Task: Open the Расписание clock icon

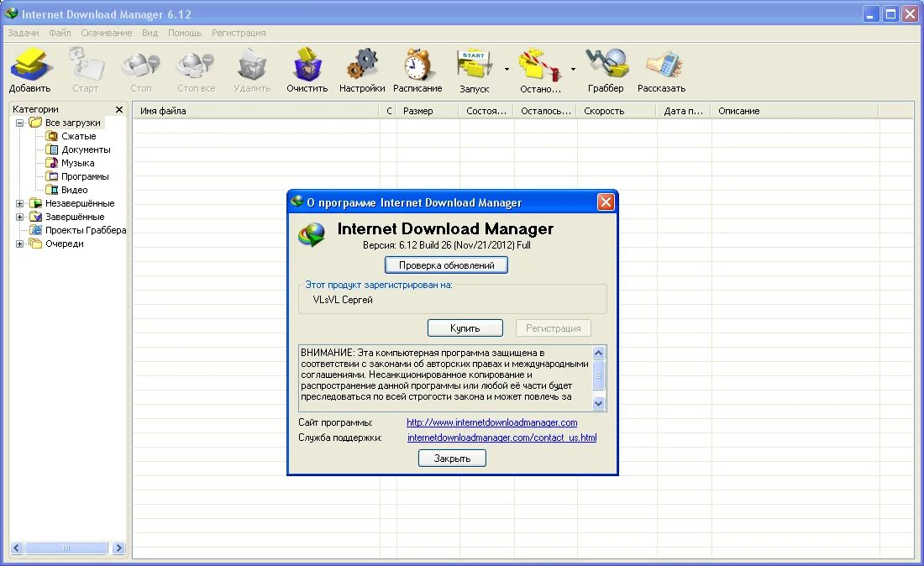Action: point(417,64)
